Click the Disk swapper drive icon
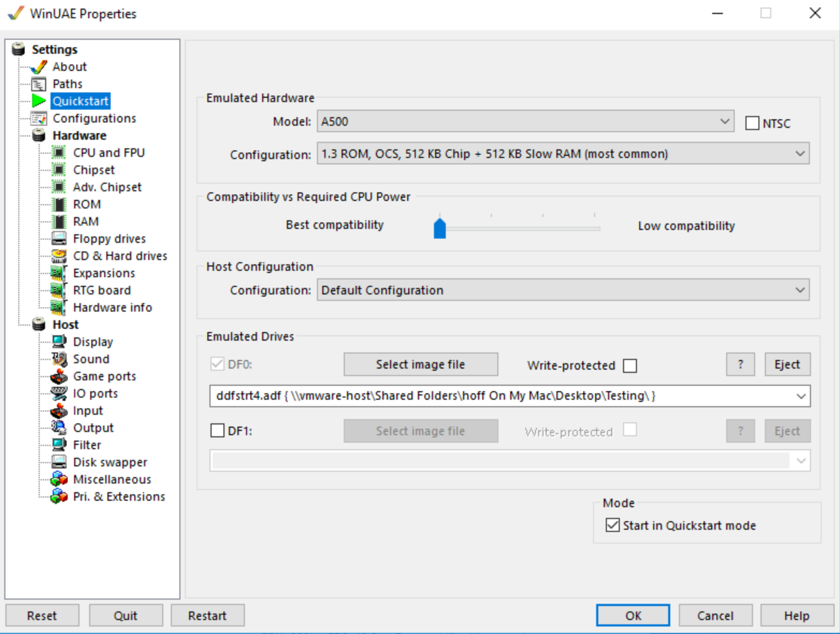This screenshot has height=634, width=840. pyautogui.click(x=59, y=462)
